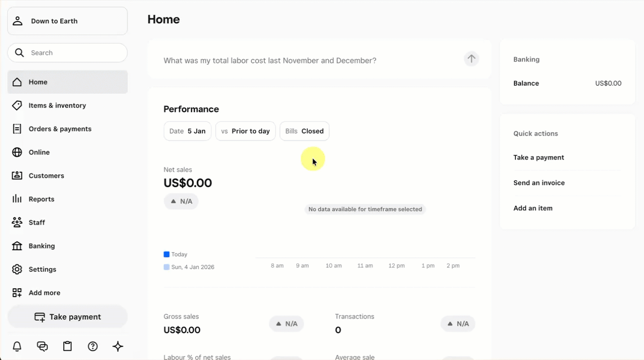Select Add an item quick action
Image resolution: width=644 pixels, height=360 pixels.
[x=533, y=208]
